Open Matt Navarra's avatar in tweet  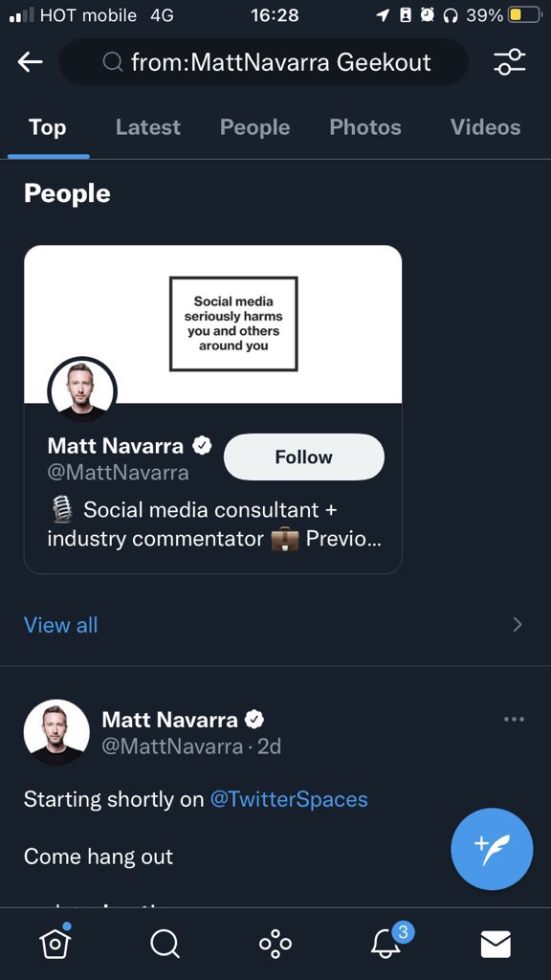click(56, 732)
